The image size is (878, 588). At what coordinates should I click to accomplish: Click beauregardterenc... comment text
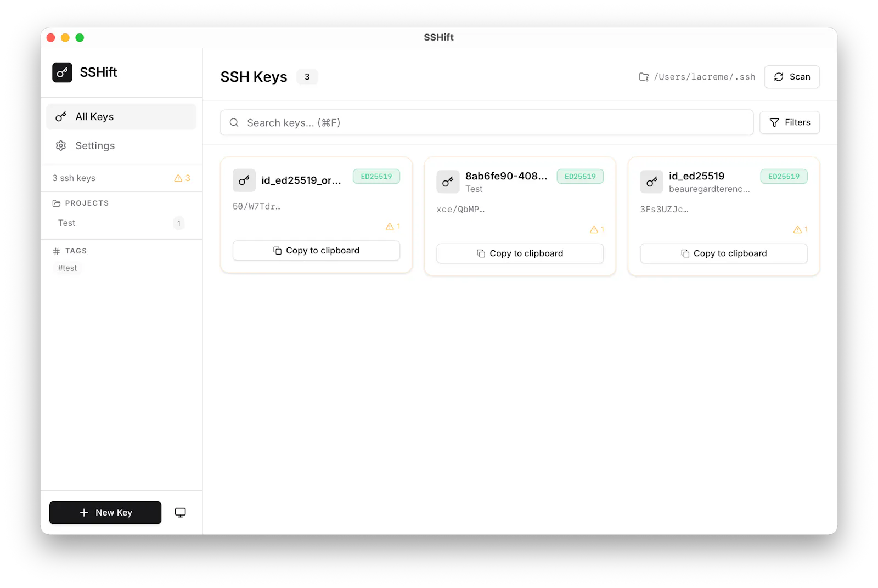[710, 189]
